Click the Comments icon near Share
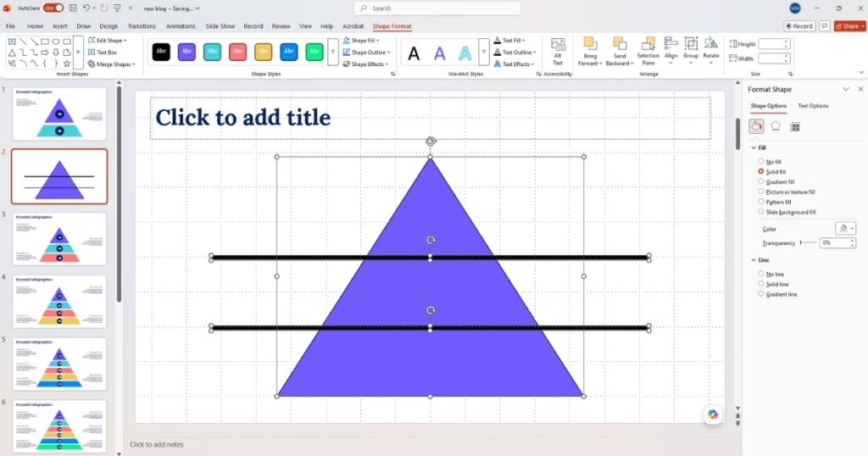Viewport: 868px width, 456px height. point(825,26)
